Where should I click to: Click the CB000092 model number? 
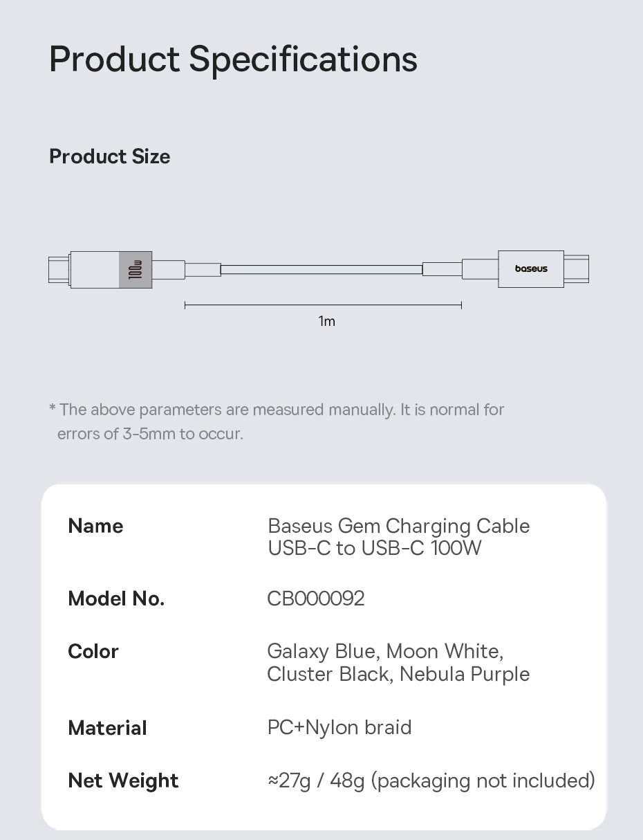pyautogui.click(x=316, y=599)
